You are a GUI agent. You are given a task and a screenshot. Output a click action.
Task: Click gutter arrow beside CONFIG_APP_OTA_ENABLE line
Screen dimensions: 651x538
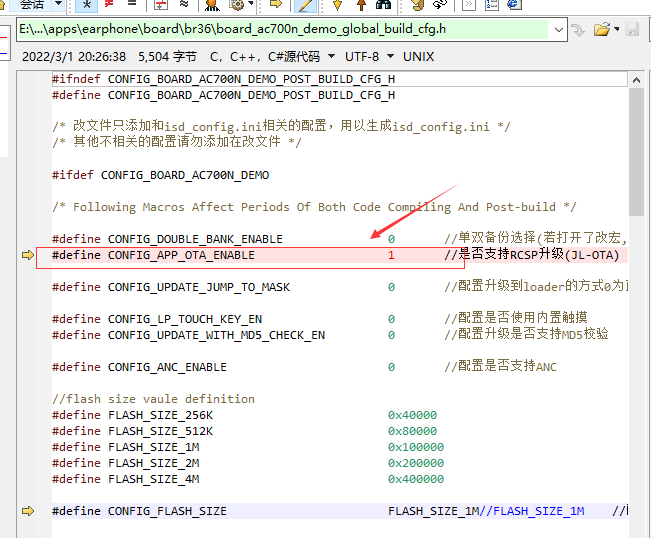pyautogui.click(x=28, y=255)
